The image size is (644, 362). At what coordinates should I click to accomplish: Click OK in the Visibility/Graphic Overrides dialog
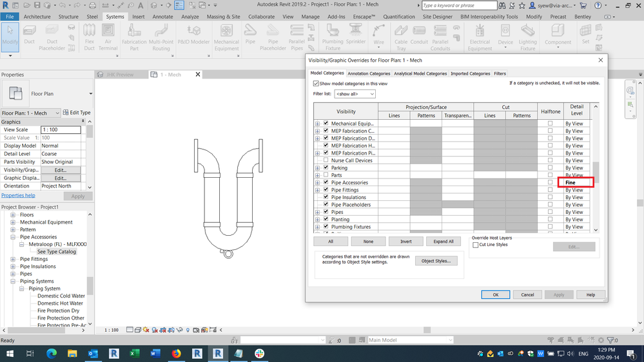pos(495,295)
